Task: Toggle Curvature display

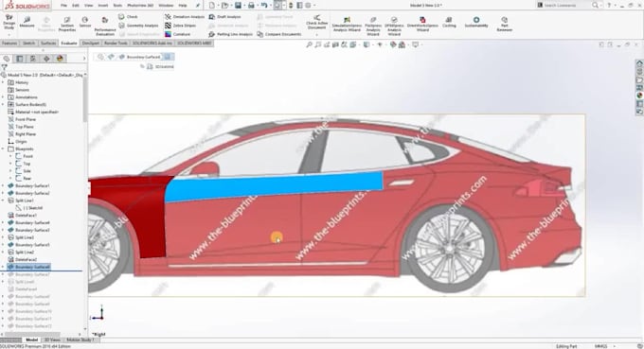Action: tap(177, 34)
